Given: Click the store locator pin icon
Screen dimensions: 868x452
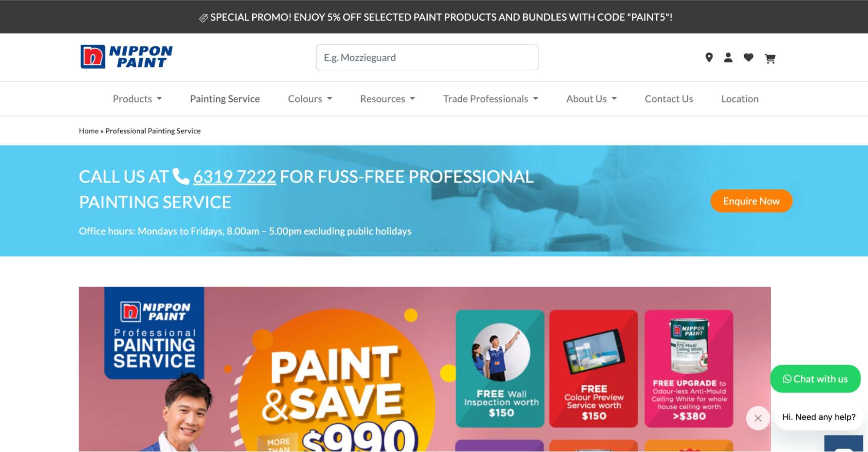Looking at the screenshot, I should 709,57.
